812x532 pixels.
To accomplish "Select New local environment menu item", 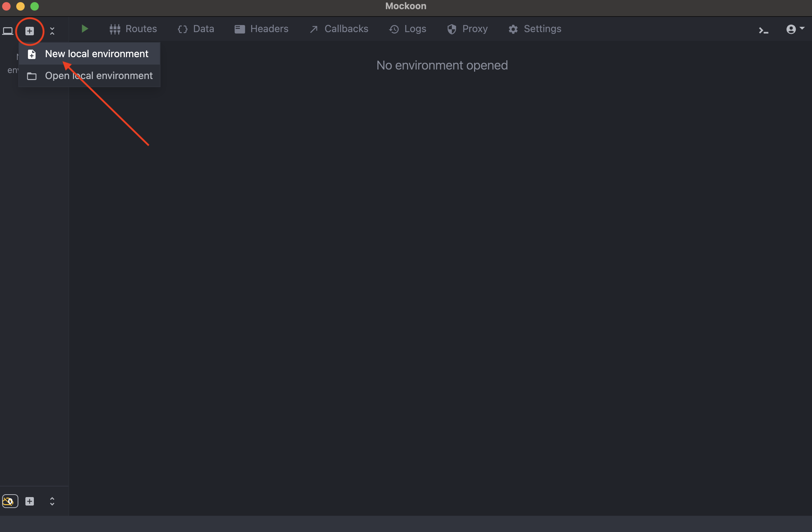I will click(97, 54).
